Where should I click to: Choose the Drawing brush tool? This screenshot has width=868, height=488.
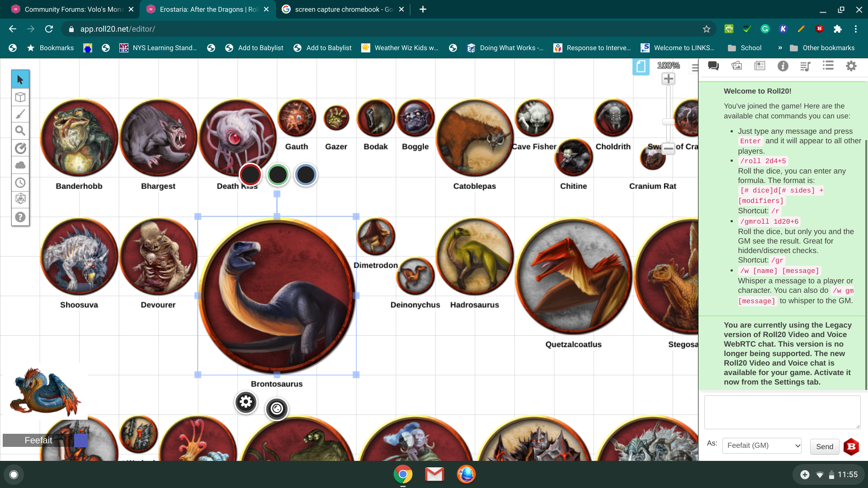point(20,114)
